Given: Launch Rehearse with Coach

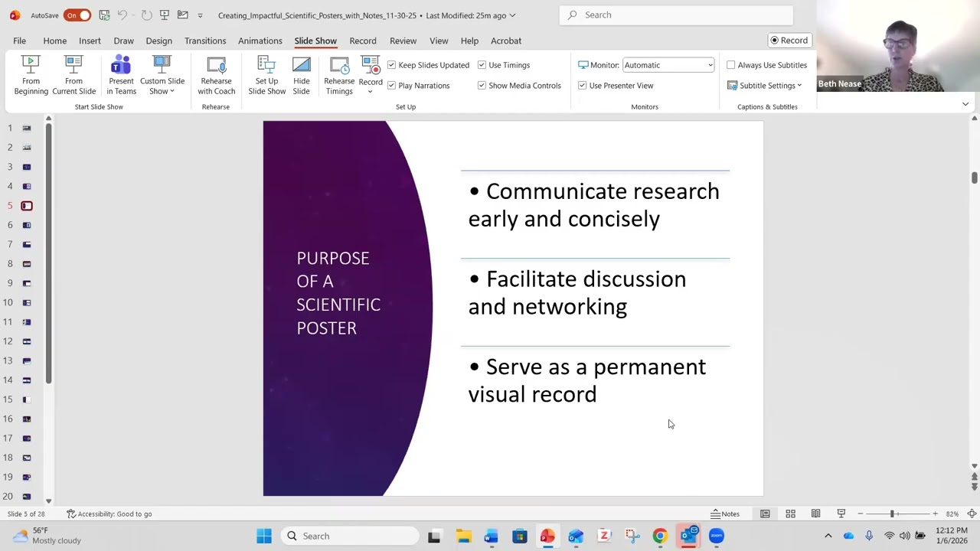Looking at the screenshot, I should coord(216,75).
